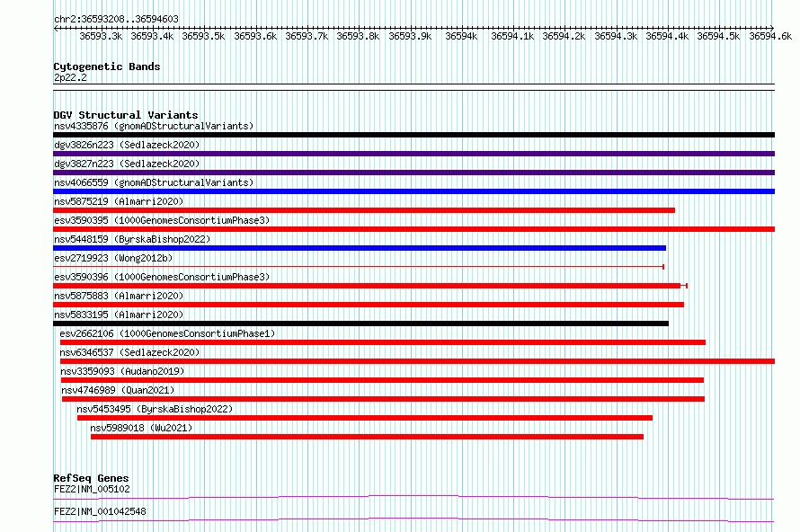Click the RefSeq Genes track heading
The height and width of the screenshot is (532, 800).
click(91, 478)
